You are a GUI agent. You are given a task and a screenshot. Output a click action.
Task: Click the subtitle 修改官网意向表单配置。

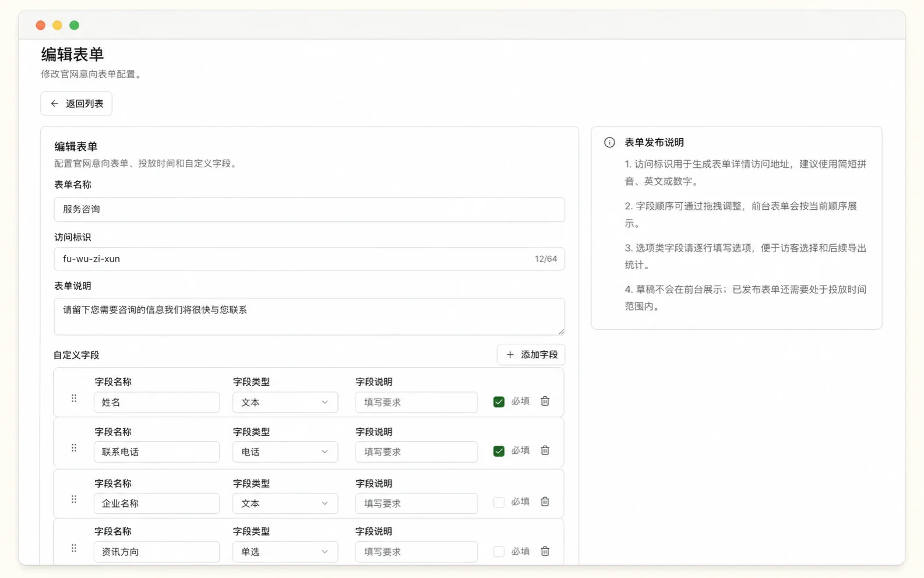tap(93, 74)
